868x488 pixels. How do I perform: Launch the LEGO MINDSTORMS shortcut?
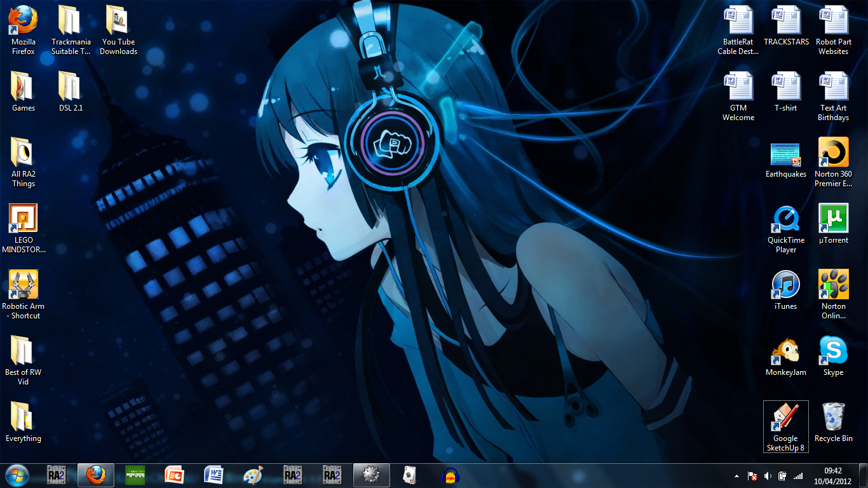[24, 228]
